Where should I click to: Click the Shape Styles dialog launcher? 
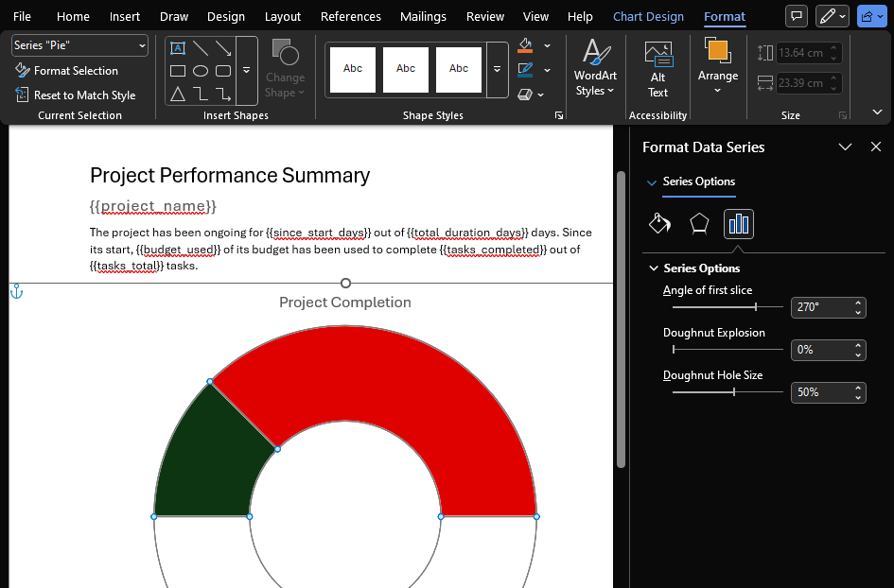tap(558, 114)
